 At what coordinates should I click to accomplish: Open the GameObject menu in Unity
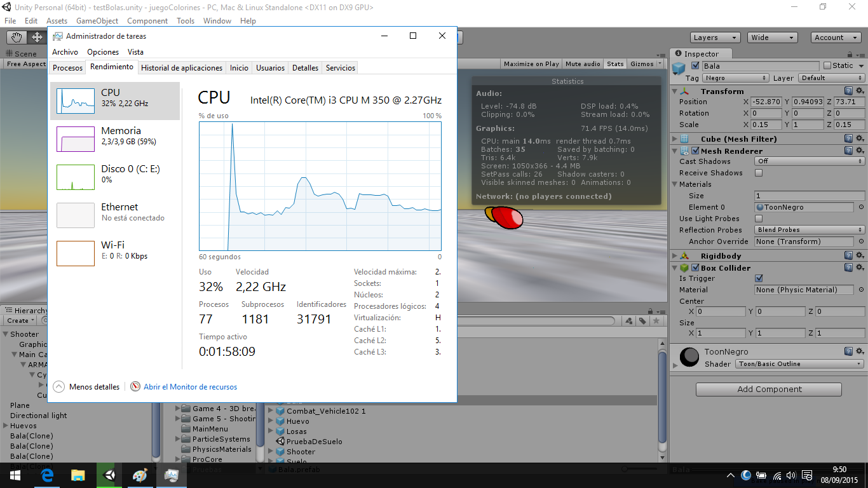click(x=97, y=21)
